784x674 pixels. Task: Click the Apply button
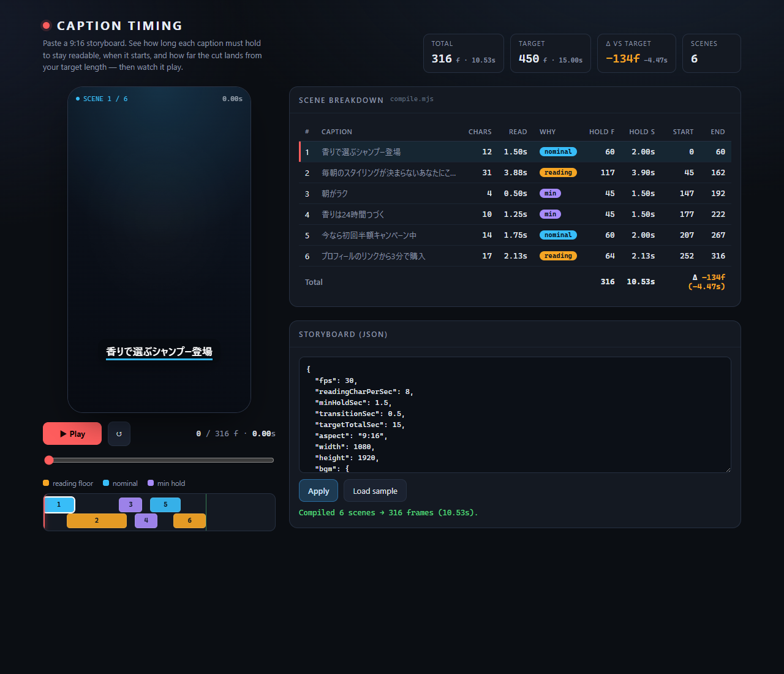click(318, 491)
